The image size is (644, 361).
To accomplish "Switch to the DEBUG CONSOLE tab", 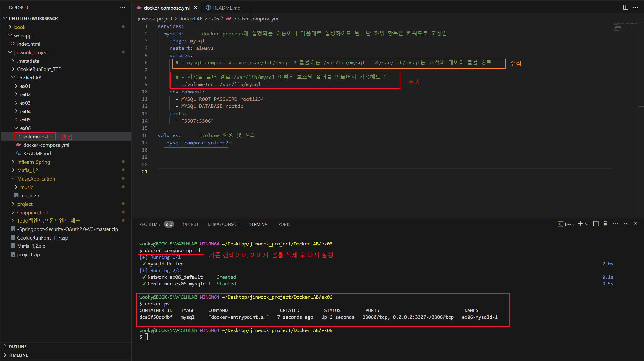I will pos(224,224).
